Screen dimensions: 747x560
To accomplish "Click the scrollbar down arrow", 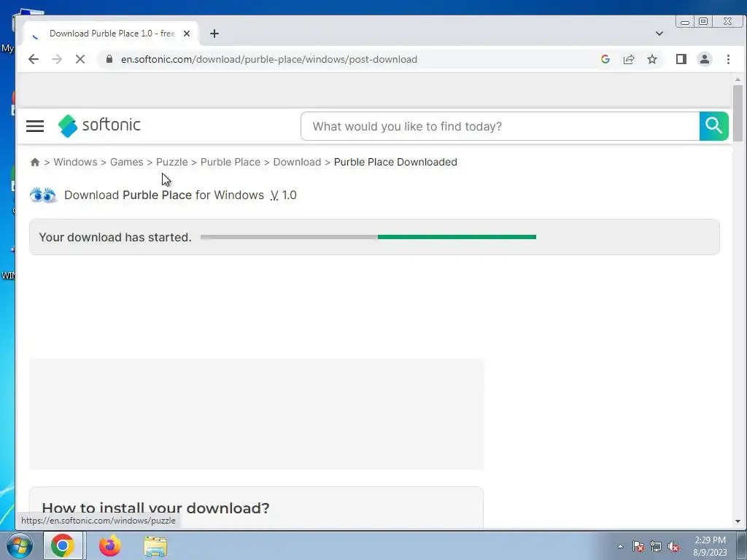I will [x=738, y=521].
